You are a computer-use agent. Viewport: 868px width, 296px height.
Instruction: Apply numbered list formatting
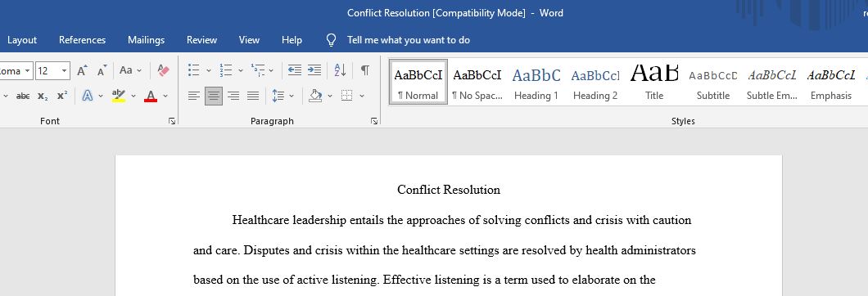pyautogui.click(x=226, y=70)
